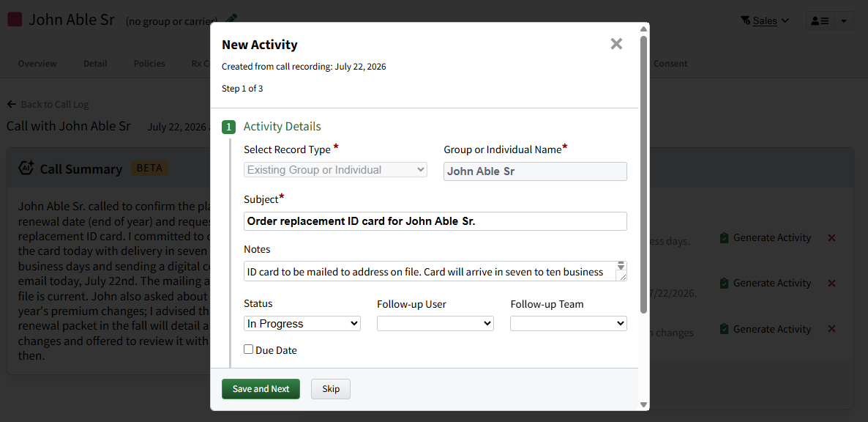The width and height of the screenshot is (868, 422).
Task: Click the dialog's vertical scrollbar thumb
Action: click(x=643, y=174)
